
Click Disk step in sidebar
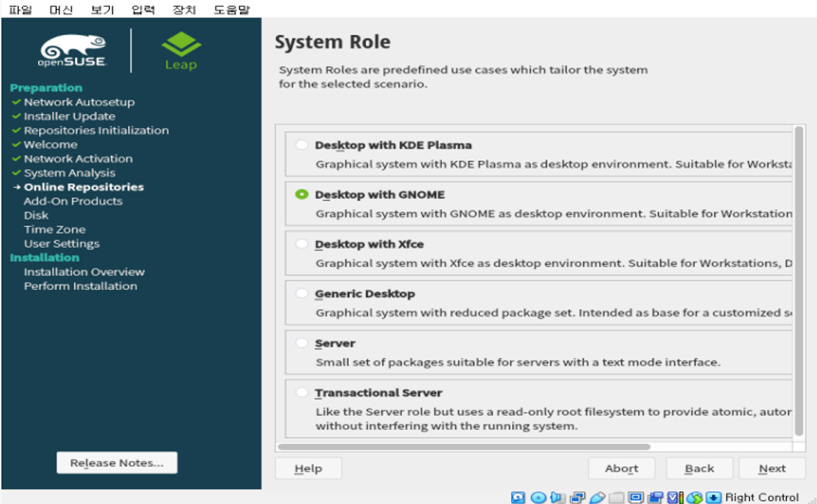[36, 215]
